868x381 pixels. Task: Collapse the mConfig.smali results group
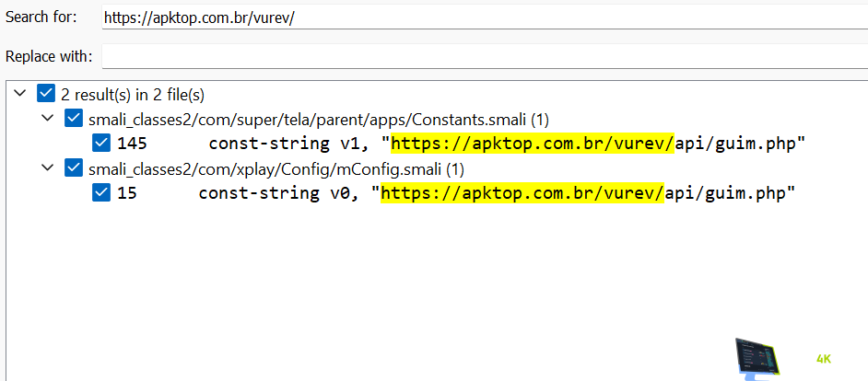coord(48,168)
